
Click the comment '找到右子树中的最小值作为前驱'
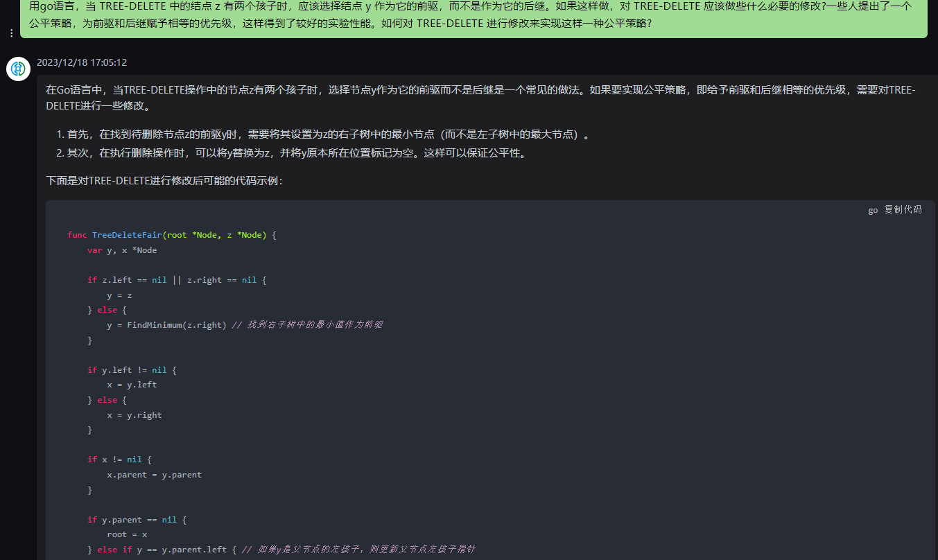pyautogui.click(x=314, y=325)
